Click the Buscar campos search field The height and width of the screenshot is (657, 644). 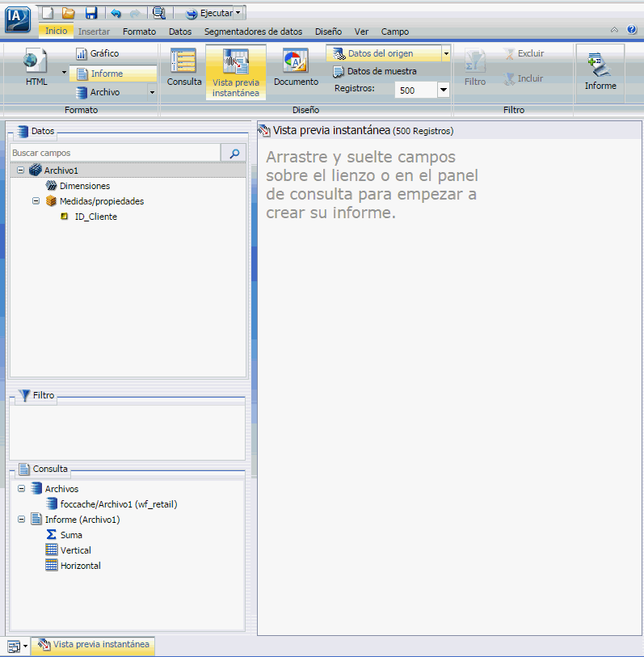[116, 153]
